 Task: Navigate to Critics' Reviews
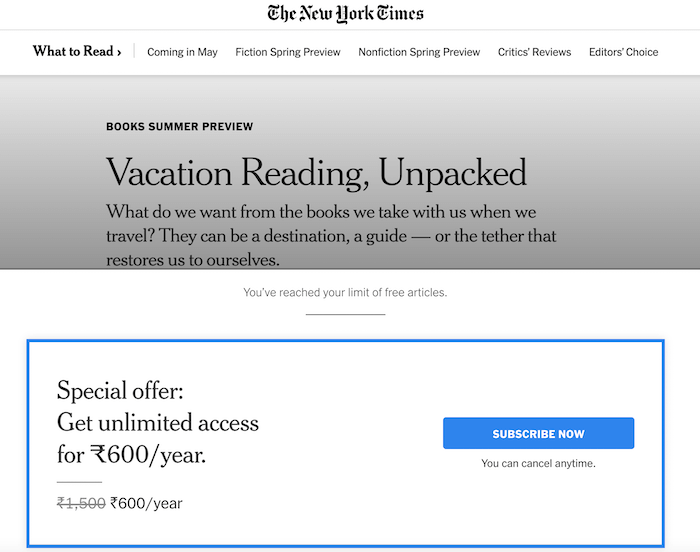click(534, 52)
